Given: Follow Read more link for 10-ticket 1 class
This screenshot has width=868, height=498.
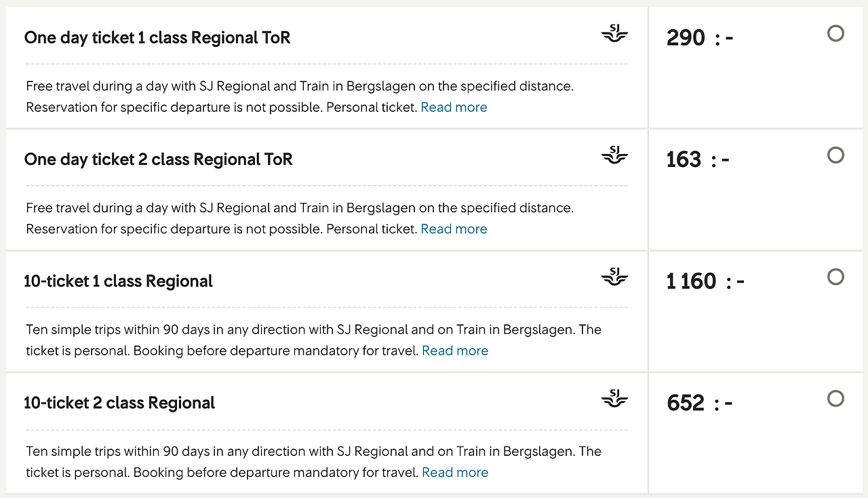Looking at the screenshot, I should 455,351.
